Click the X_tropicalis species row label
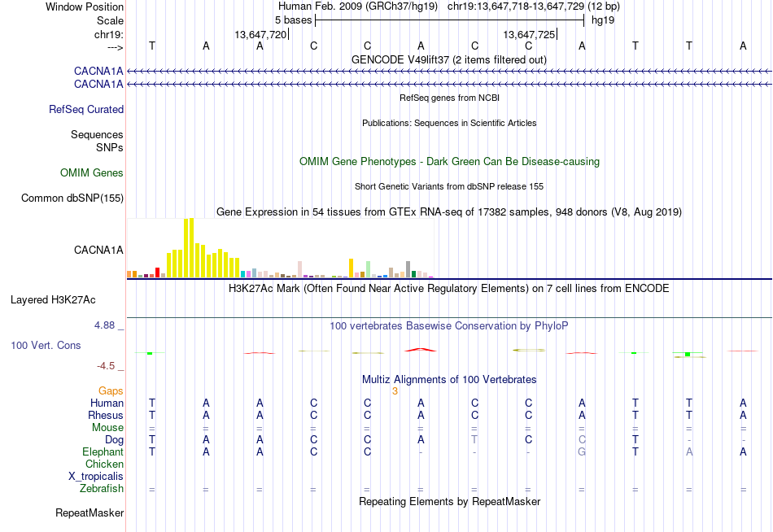Viewport: 773px width, 532px height. pos(96,477)
